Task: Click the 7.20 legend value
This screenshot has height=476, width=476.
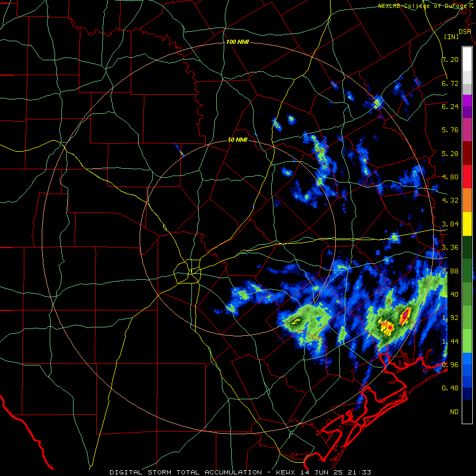Action: 450,59
